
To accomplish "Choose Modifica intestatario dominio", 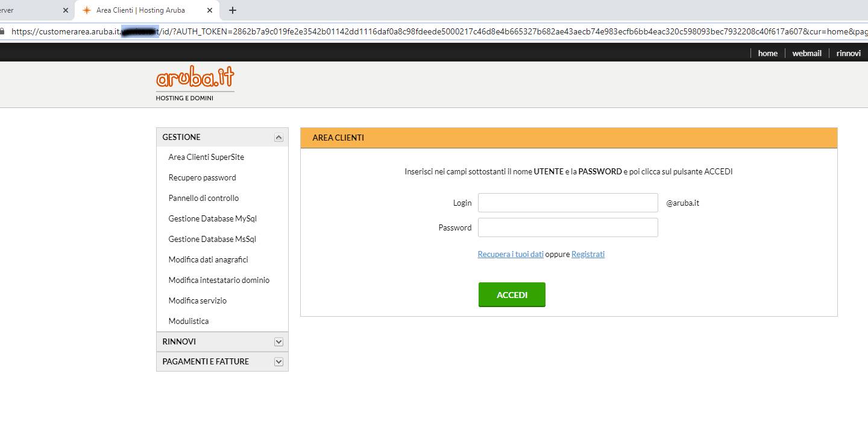I will click(x=219, y=281).
